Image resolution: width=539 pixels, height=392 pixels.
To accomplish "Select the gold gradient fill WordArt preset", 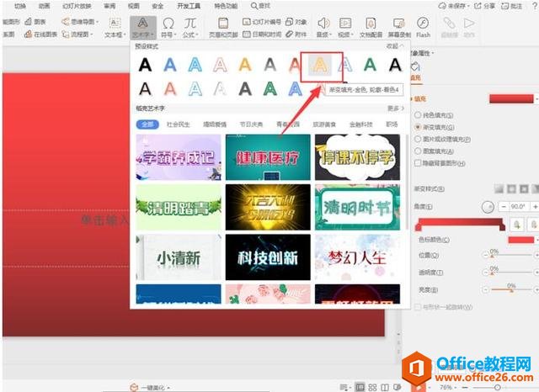I will (320, 64).
